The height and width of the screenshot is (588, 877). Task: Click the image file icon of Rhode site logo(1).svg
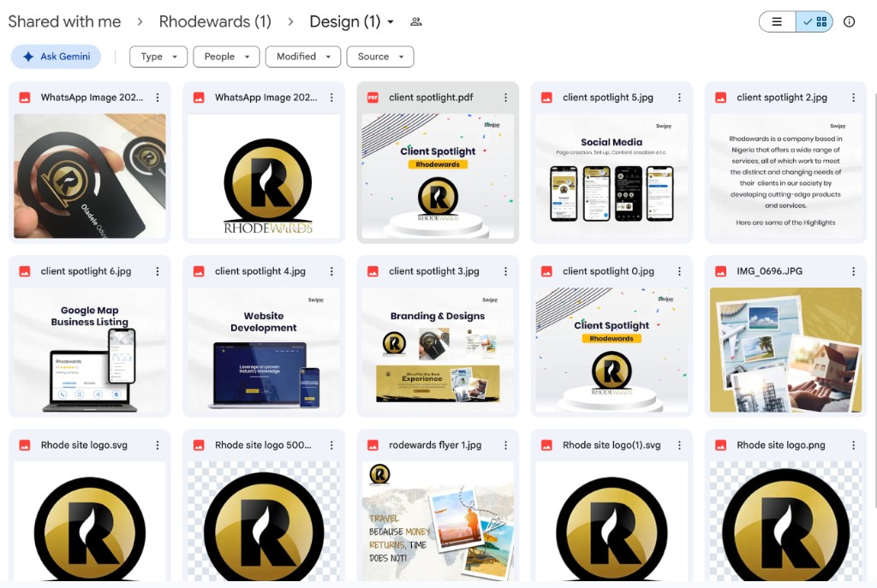tap(547, 445)
